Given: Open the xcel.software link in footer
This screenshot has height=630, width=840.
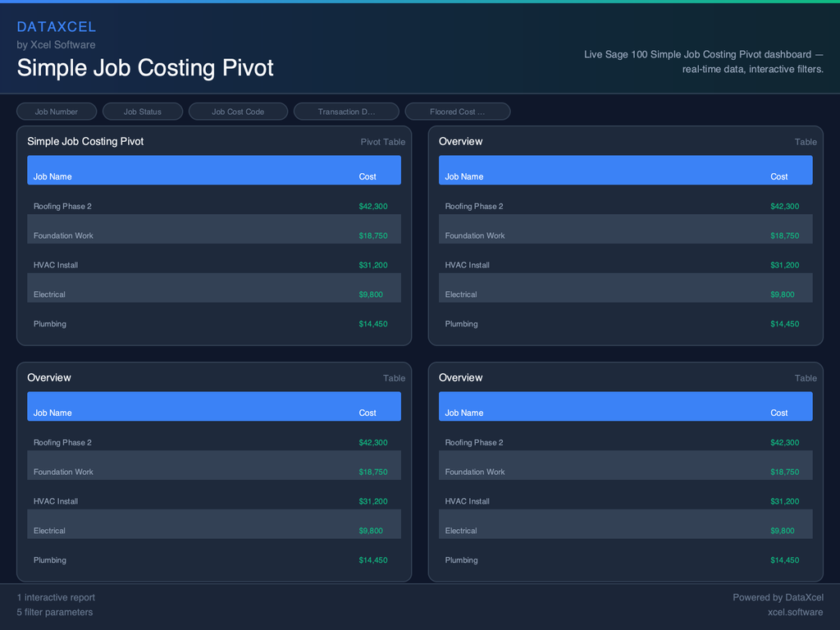Looking at the screenshot, I should [x=795, y=612].
